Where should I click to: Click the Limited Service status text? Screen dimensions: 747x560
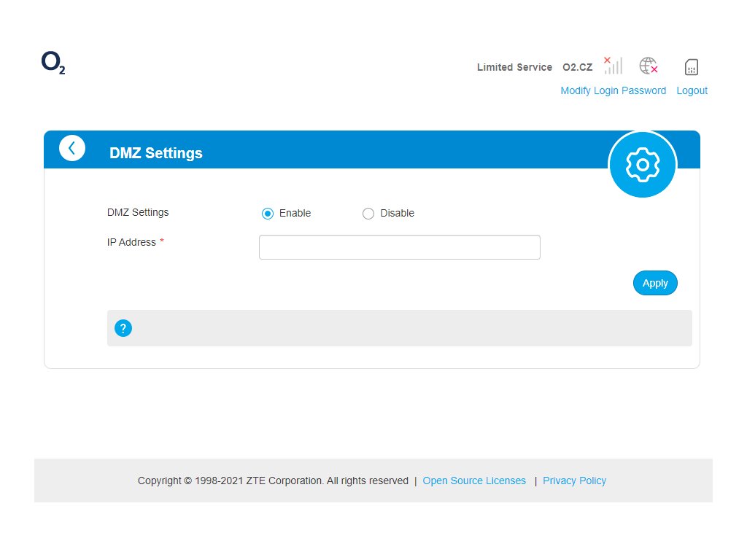pos(514,67)
